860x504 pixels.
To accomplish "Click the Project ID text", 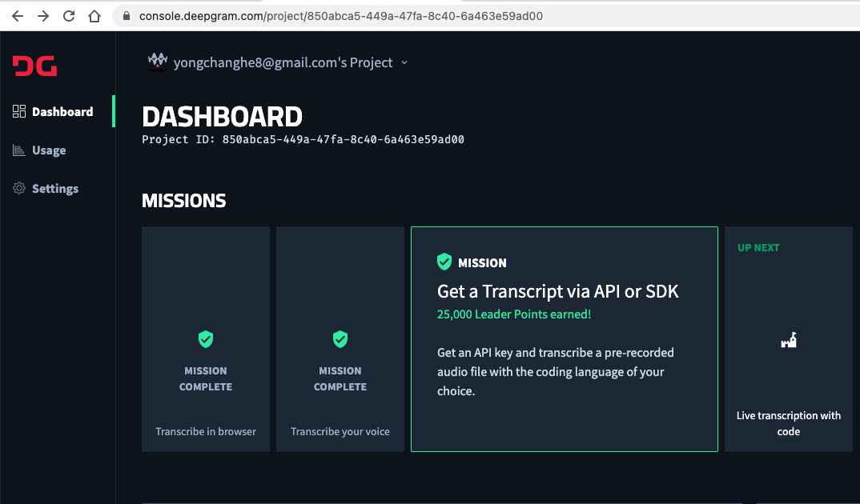I will tap(303, 139).
